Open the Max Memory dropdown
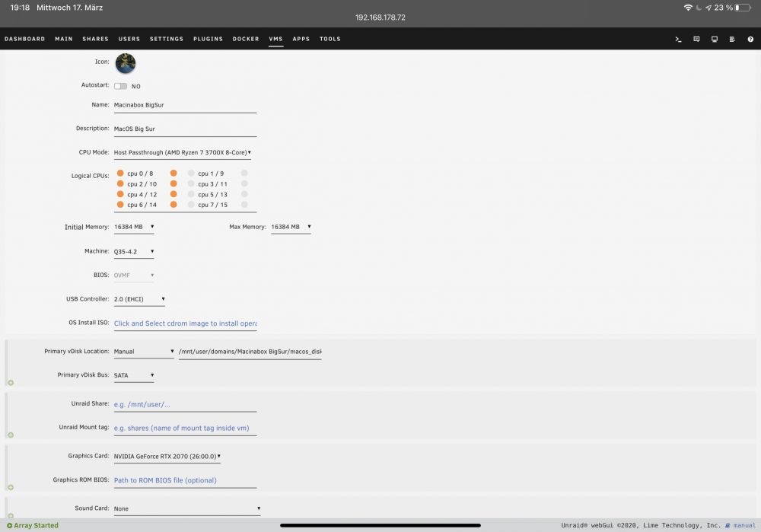Image resolution: width=761 pixels, height=532 pixels. 291,227
